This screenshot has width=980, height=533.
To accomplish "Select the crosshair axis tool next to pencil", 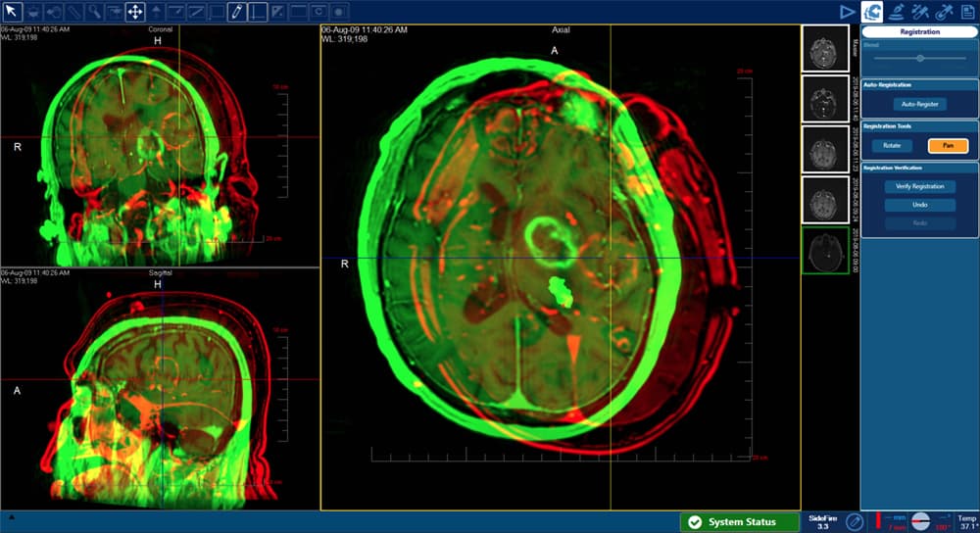I will (258, 11).
